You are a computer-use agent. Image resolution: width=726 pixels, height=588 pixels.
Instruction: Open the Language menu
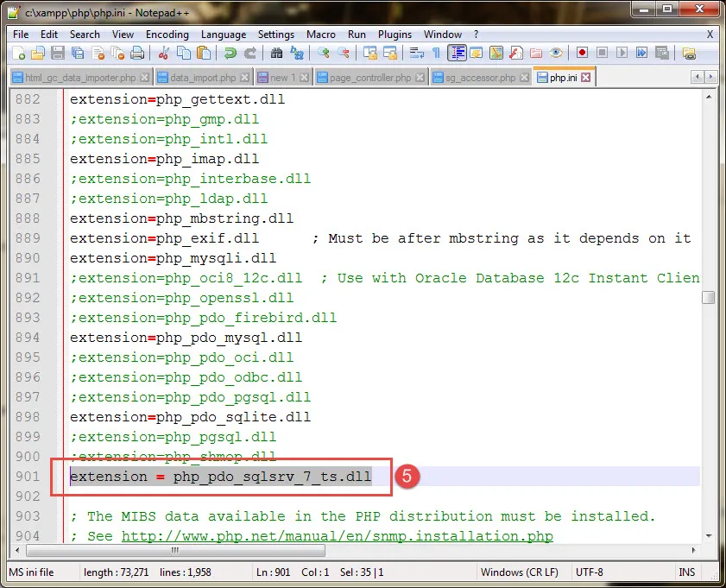click(x=224, y=35)
